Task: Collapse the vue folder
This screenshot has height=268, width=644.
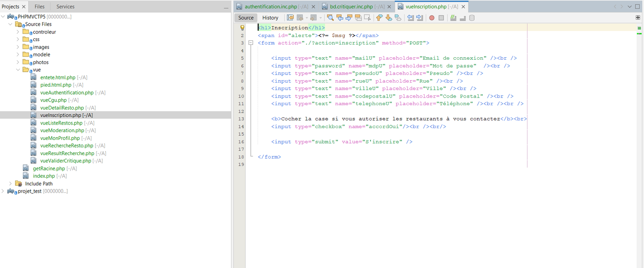Action: pos(18,70)
